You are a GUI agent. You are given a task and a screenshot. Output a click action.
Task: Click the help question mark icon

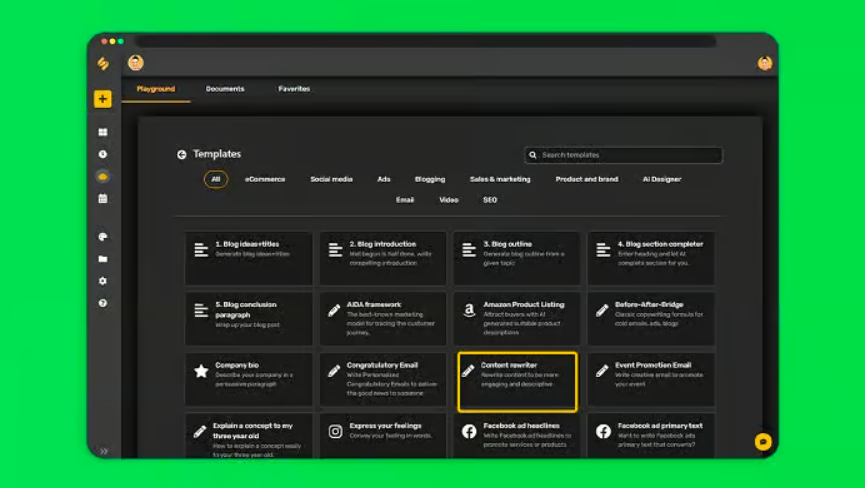pyautogui.click(x=102, y=303)
